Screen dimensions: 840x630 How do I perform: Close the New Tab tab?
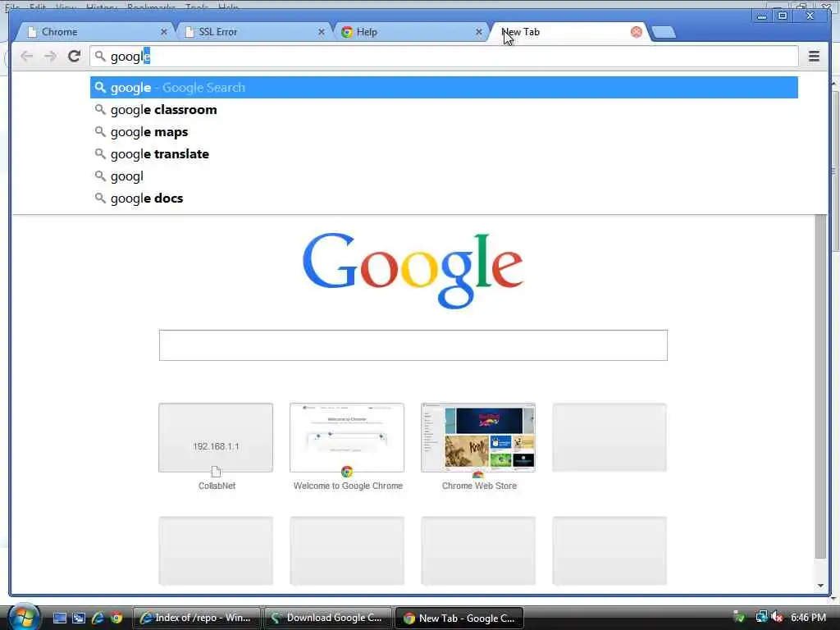637,32
